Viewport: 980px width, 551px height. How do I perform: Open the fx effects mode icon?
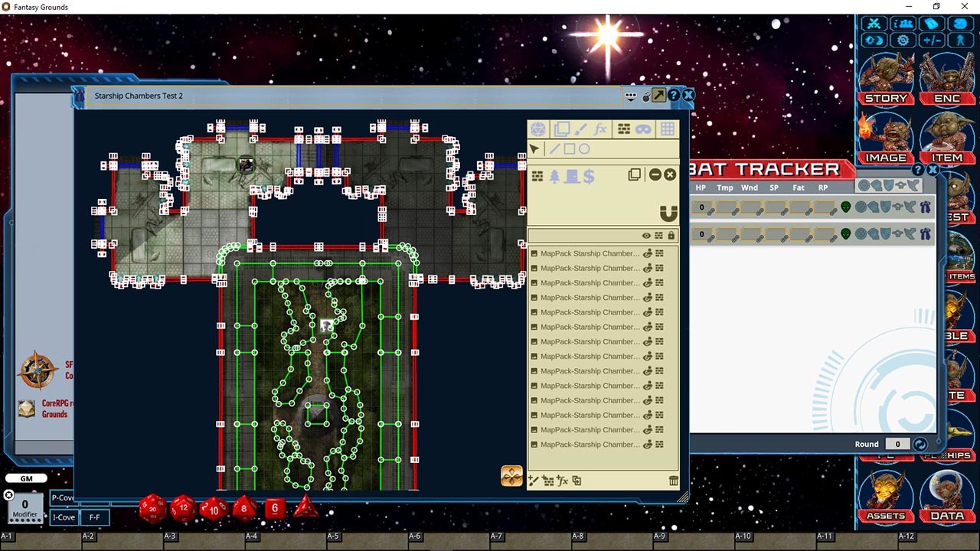click(600, 129)
